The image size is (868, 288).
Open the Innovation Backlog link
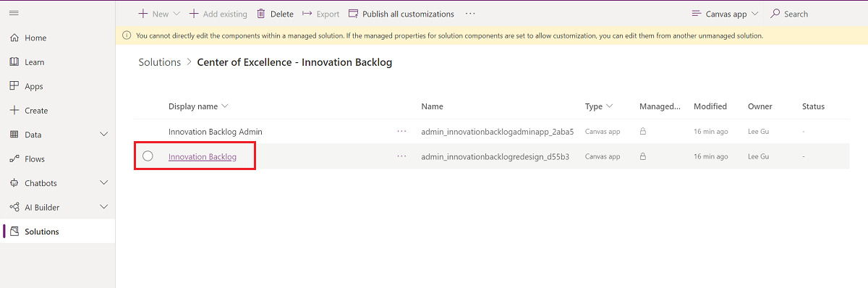[203, 156]
